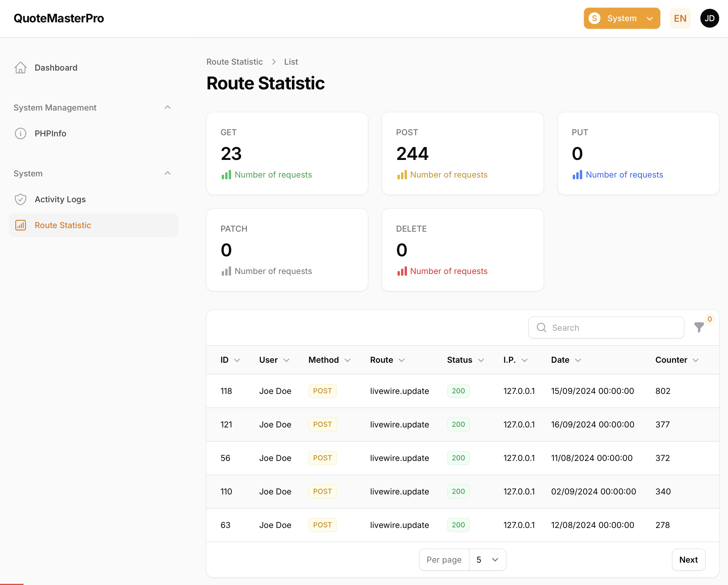Click the red bar chart icon in DELETE card
Image resolution: width=728 pixels, height=585 pixels.
click(402, 271)
